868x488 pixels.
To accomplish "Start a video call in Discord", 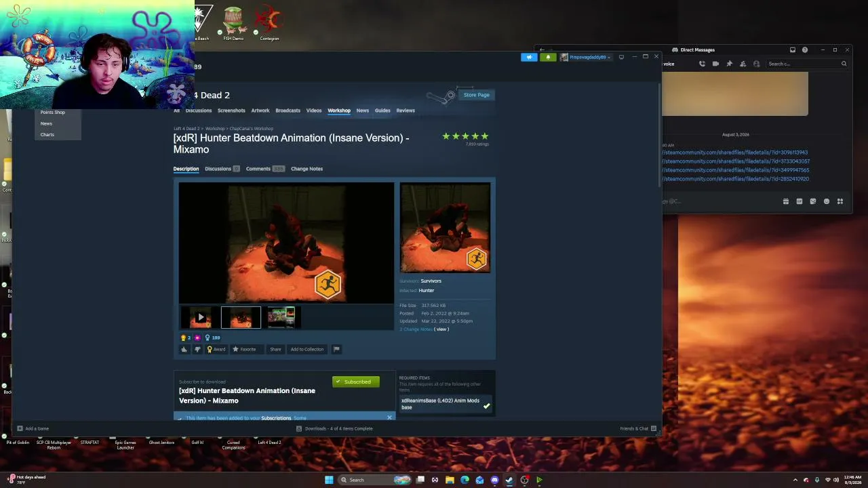I will (x=715, y=64).
